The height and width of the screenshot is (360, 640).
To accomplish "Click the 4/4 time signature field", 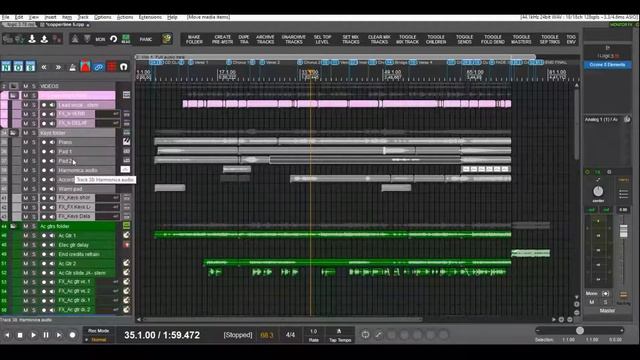I will pos(290,335).
